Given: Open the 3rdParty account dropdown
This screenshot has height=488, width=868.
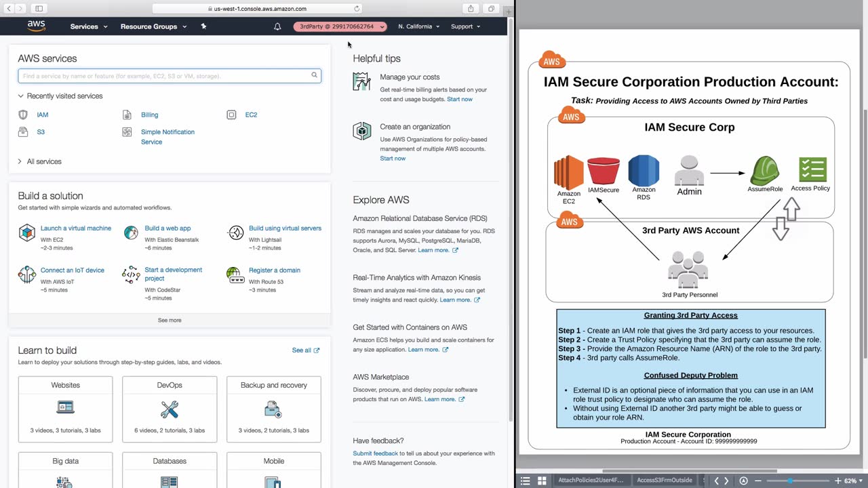Looking at the screenshot, I should click(x=340, y=26).
